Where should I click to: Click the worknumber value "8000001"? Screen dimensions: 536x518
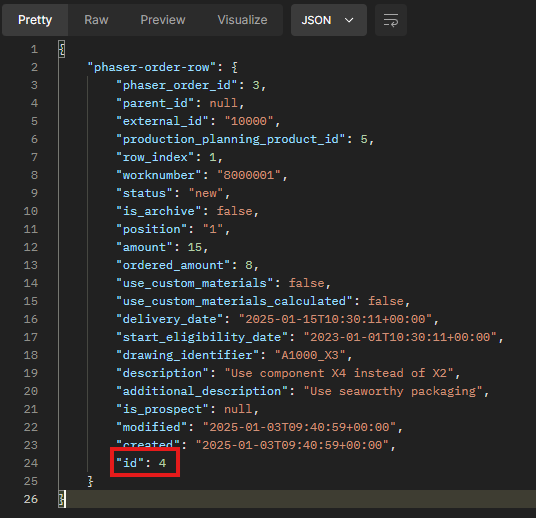pyautogui.click(x=249, y=175)
